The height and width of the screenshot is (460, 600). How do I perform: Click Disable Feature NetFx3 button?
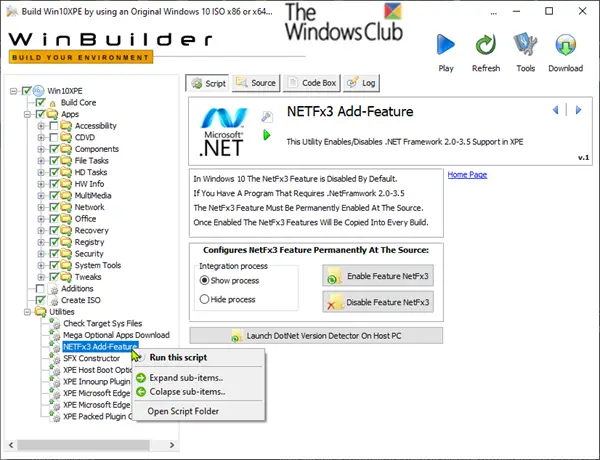[x=378, y=302]
